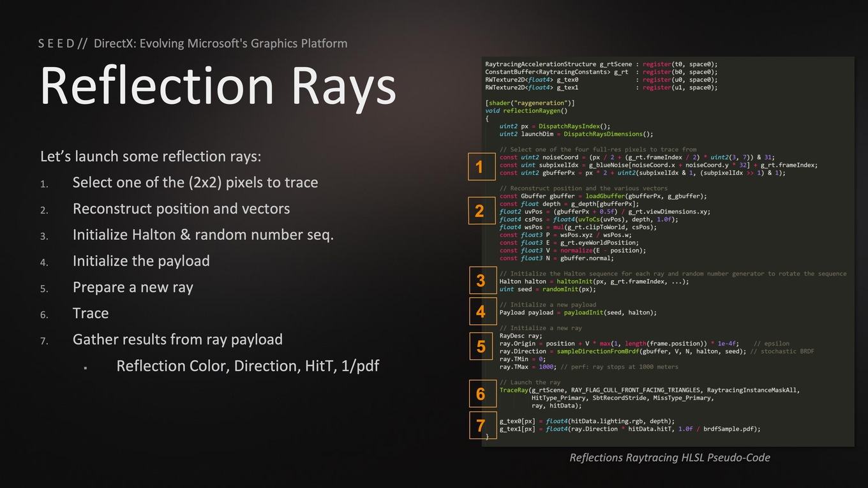
Task: Click the "RWTexture2D<float4> g_tex0" declaration line
Action: [x=601, y=80]
